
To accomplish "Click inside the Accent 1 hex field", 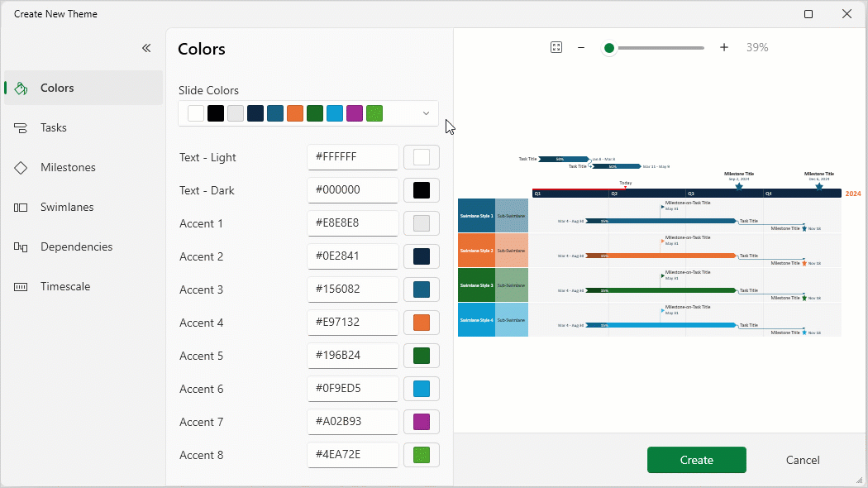I will coord(353,223).
